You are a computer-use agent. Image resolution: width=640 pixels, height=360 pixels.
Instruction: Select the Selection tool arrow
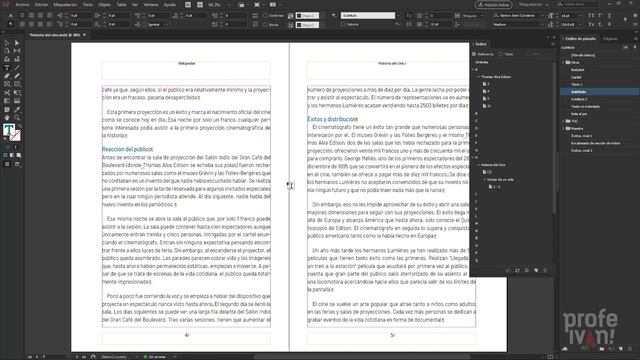(7, 43)
